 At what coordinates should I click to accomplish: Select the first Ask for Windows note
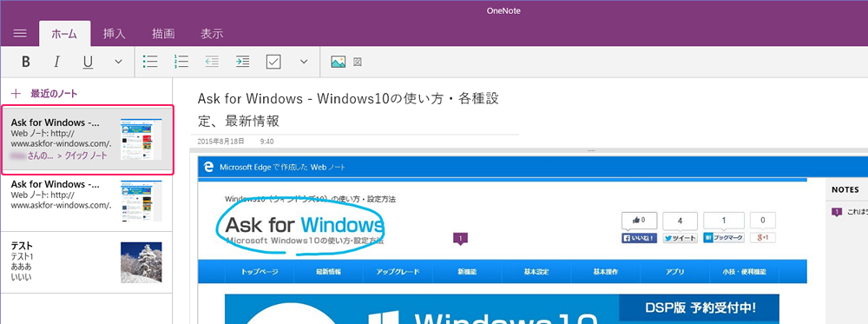click(88, 140)
